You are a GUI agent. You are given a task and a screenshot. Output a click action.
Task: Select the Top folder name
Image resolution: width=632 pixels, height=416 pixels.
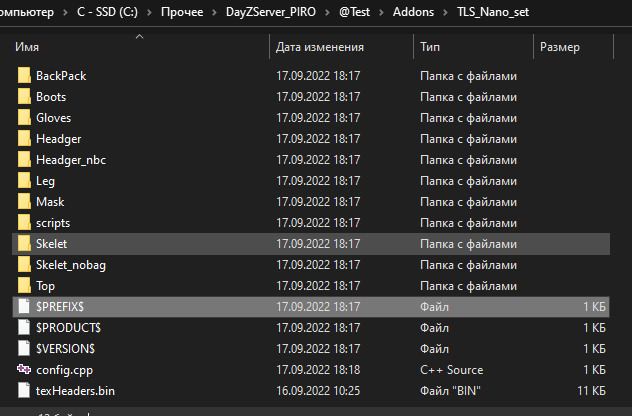[x=45, y=286]
